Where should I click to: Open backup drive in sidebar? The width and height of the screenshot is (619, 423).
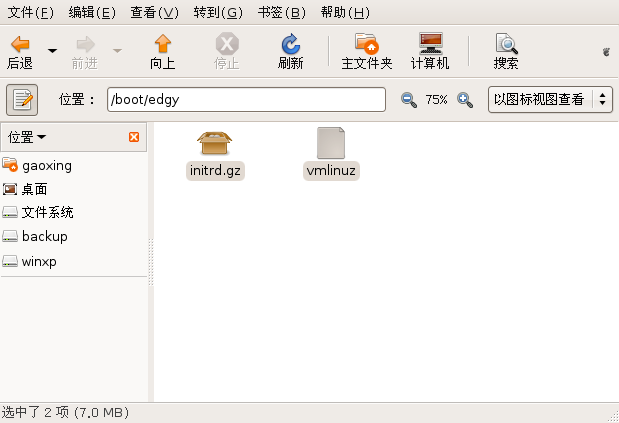[x=35, y=236]
